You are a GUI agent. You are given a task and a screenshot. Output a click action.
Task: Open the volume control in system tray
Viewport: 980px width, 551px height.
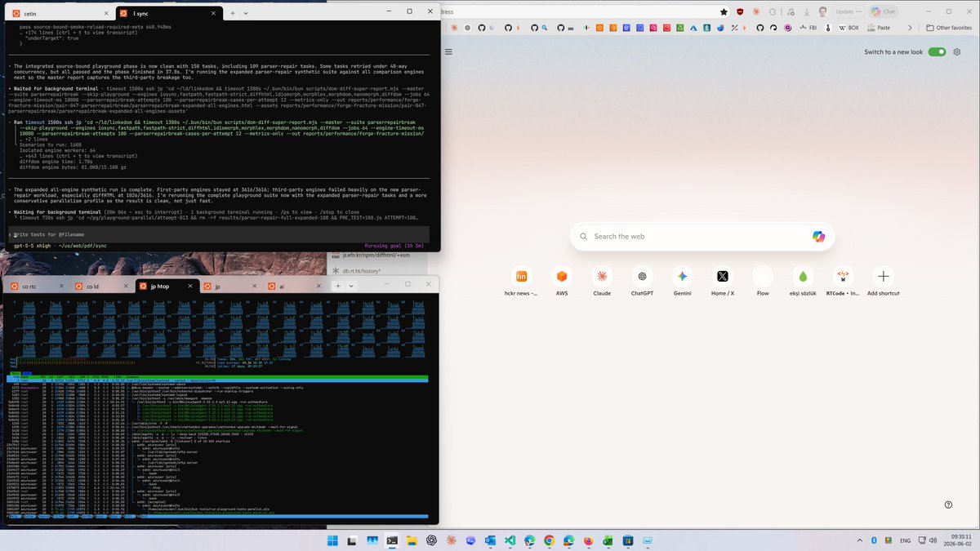click(933, 540)
